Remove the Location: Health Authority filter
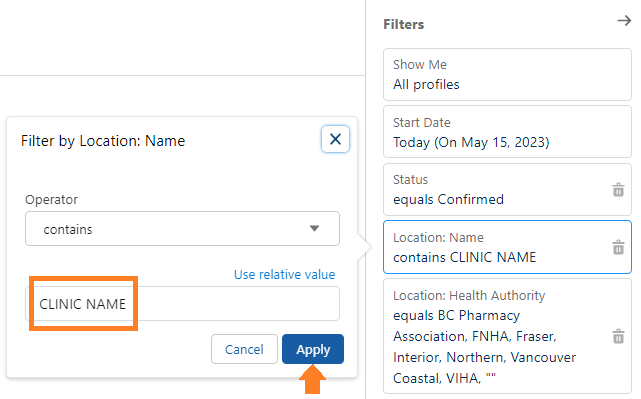Screen dimensions: 641x399 (x=618, y=336)
